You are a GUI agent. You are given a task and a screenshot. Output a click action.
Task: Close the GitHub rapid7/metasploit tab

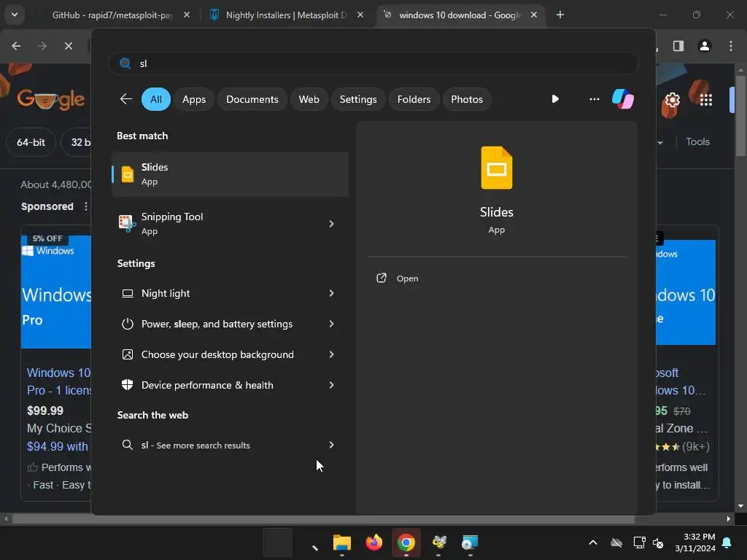(x=187, y=15)
